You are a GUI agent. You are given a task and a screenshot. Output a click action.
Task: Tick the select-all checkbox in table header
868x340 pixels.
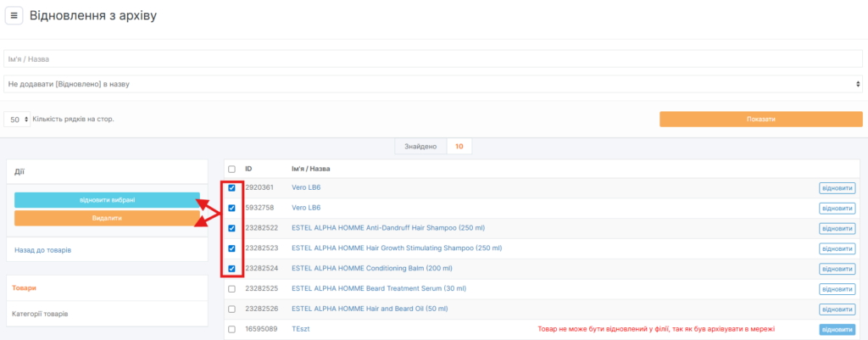tap(232, 169)
